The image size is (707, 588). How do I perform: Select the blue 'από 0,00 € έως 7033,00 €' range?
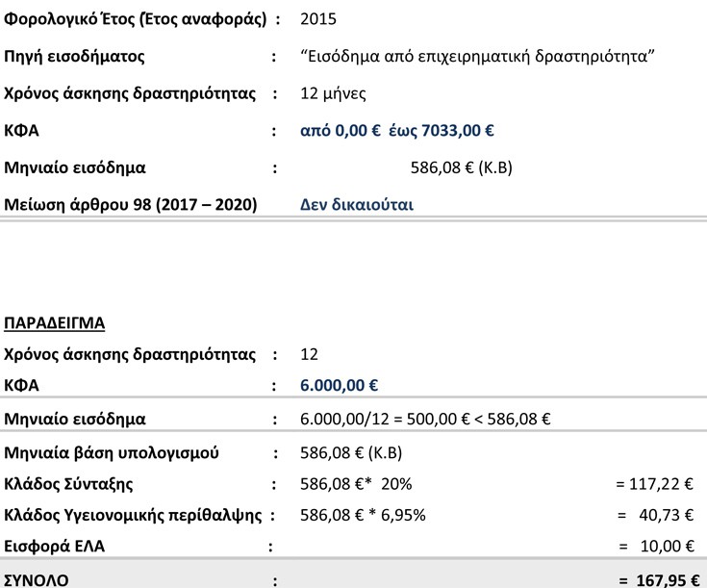[397, 131]
